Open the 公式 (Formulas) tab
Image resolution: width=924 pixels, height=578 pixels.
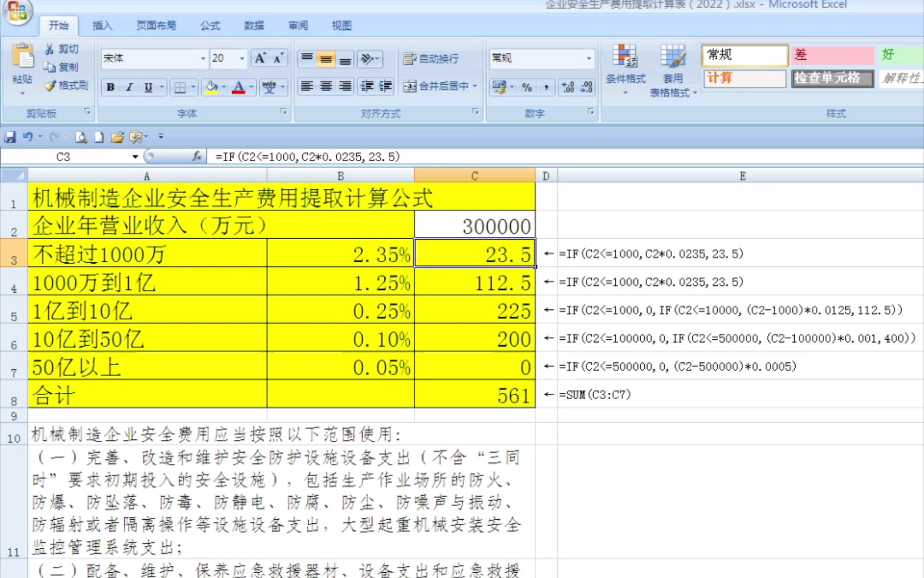[x=210, y=25]
